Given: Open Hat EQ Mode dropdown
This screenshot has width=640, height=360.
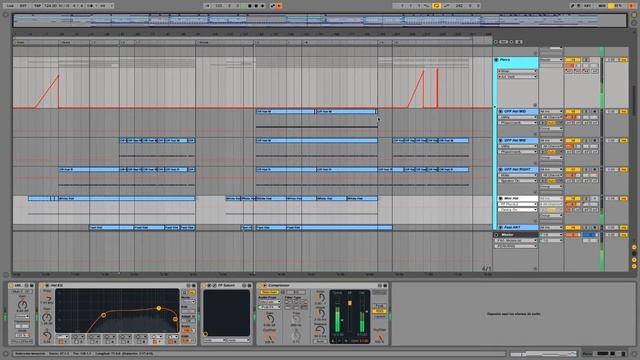Looking at the screenshot, I should 188,302.
